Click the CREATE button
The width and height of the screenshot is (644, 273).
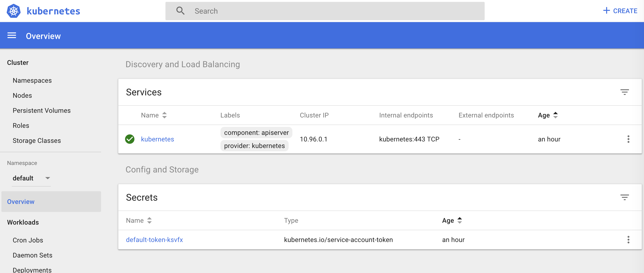pos(620,11)
